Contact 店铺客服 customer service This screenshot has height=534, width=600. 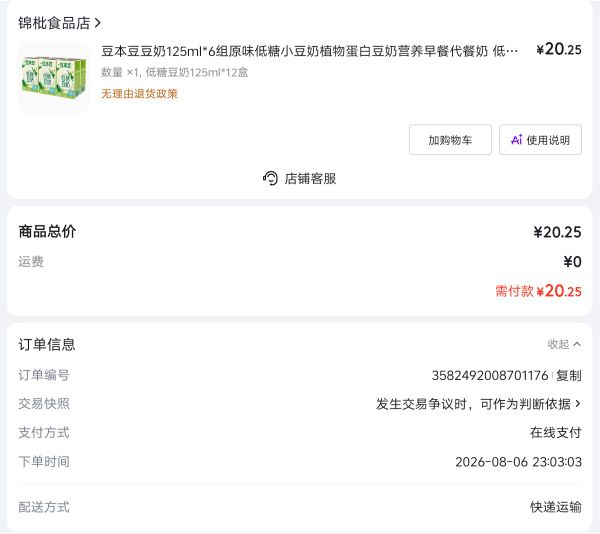[299, 179]
